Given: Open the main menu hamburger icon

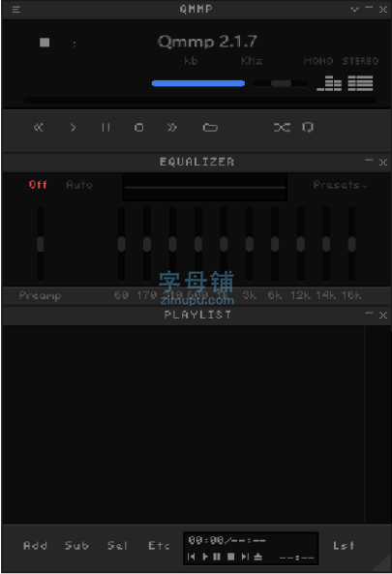Looking at the screenshot, I should pyautogui.click(x=16, y=9).
